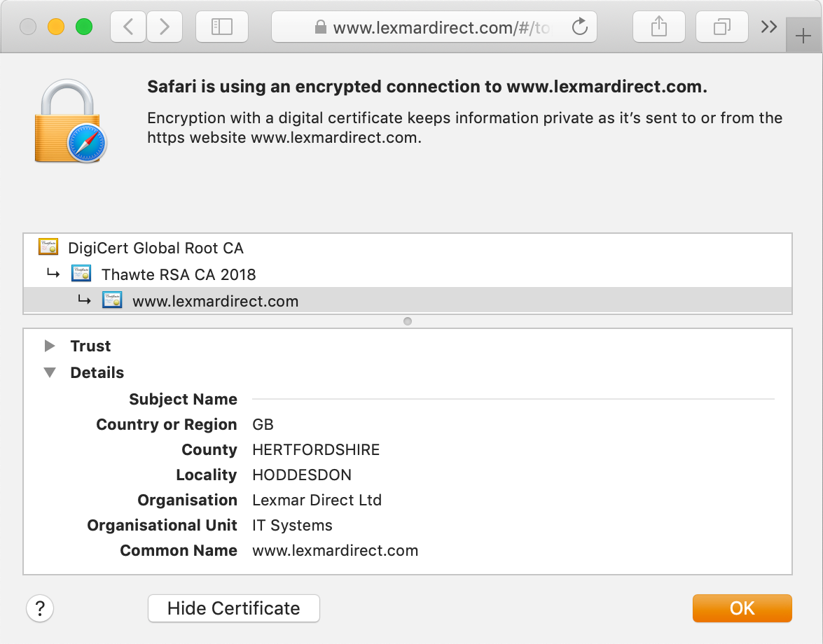823x644 pixels.
Task: Toggle the Safari sidebar button
Action: [221, 27]
